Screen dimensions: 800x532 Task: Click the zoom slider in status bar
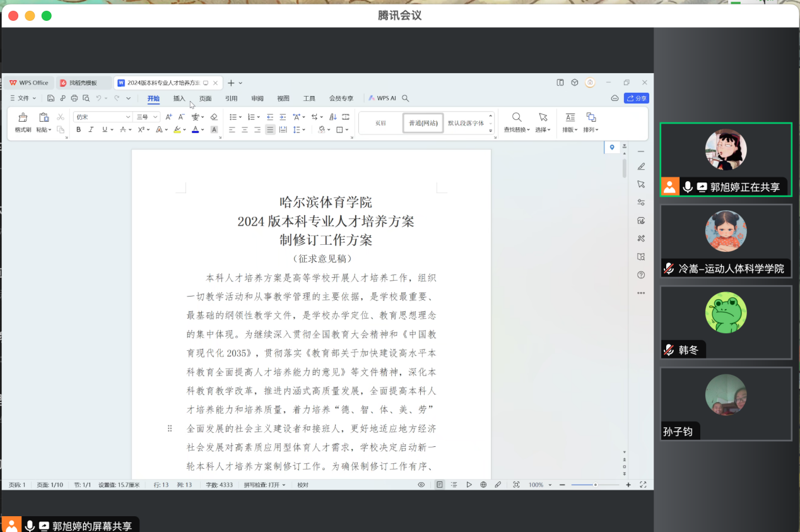coord(595,485)
